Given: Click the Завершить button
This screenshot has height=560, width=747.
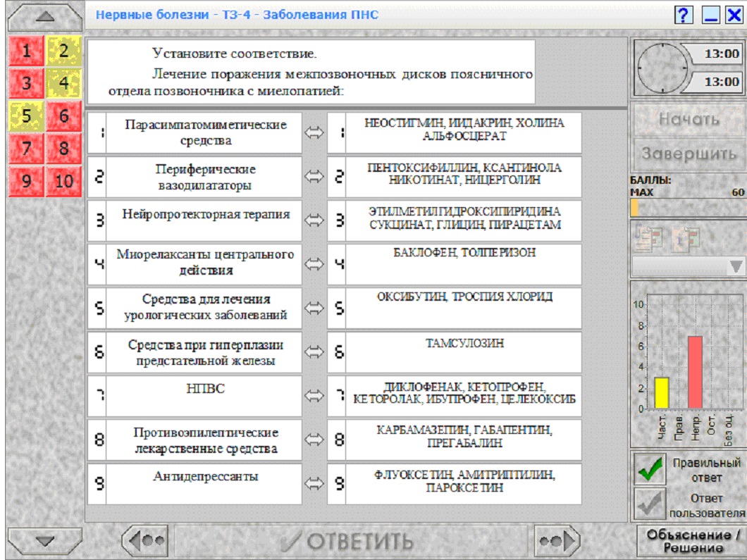Looking at the screenshot, I should [689, 154].
